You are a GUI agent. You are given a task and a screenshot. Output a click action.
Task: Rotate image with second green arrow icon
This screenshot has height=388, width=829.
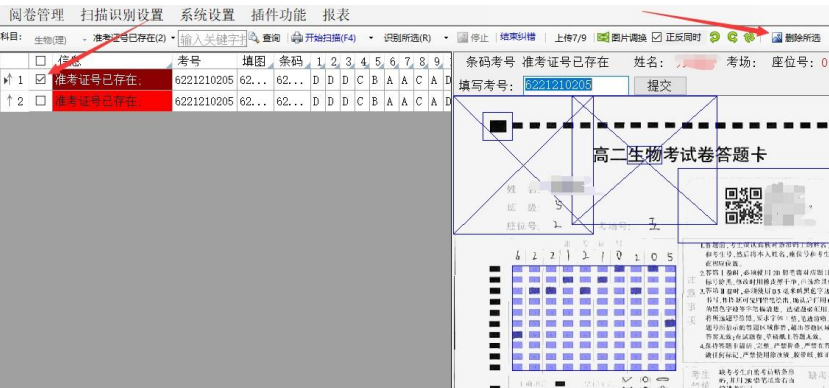coord(732,37)
